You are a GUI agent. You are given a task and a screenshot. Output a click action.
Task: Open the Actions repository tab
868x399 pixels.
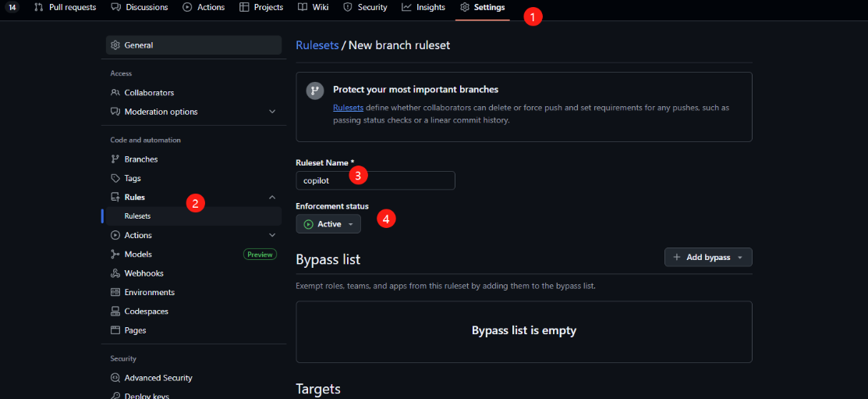point(204,7)
